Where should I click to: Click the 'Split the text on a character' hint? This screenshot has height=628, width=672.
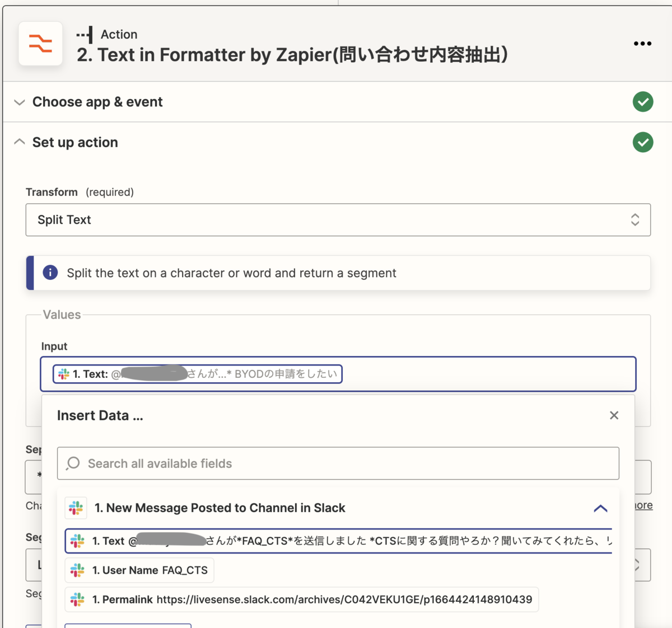[x=231, y=273]
